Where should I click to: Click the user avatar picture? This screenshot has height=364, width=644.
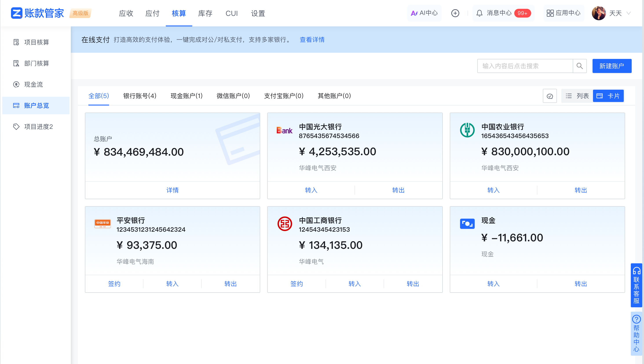(x=598, y=13)
